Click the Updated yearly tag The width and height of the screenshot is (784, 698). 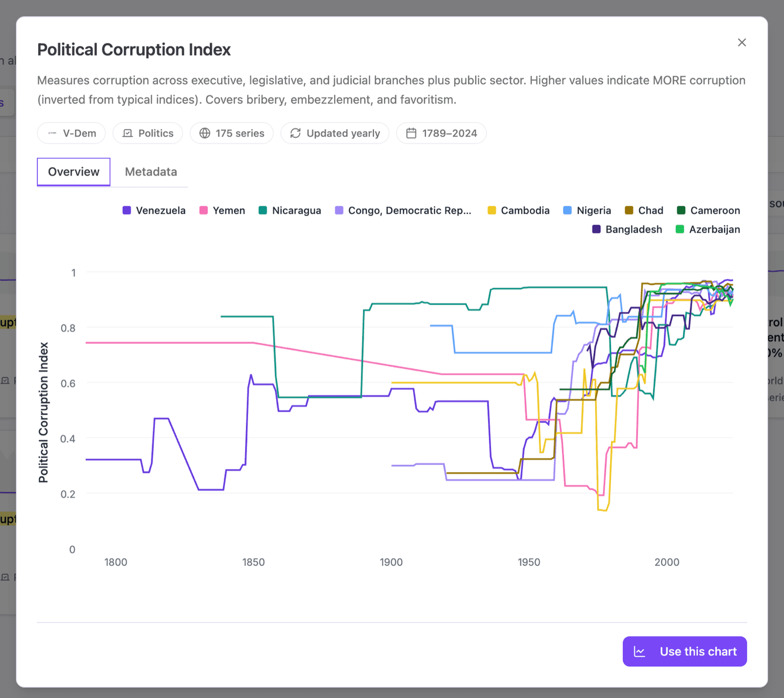click(335, 133)
